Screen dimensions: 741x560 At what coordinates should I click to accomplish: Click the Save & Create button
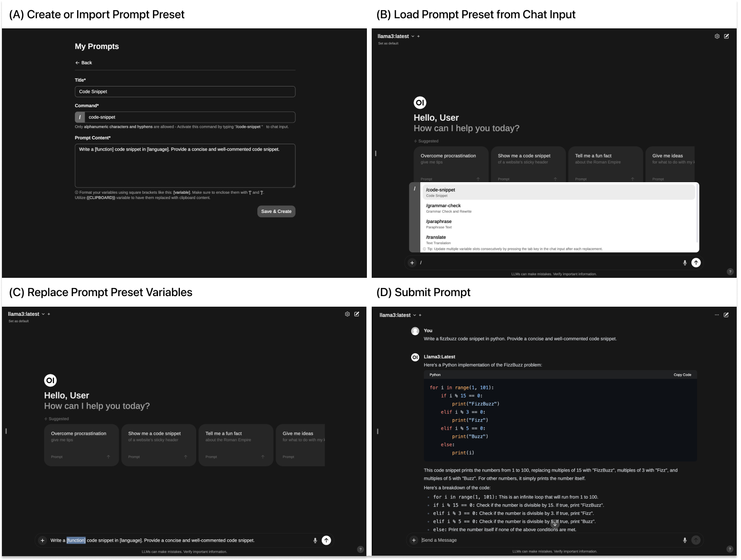tap(276, 212)
